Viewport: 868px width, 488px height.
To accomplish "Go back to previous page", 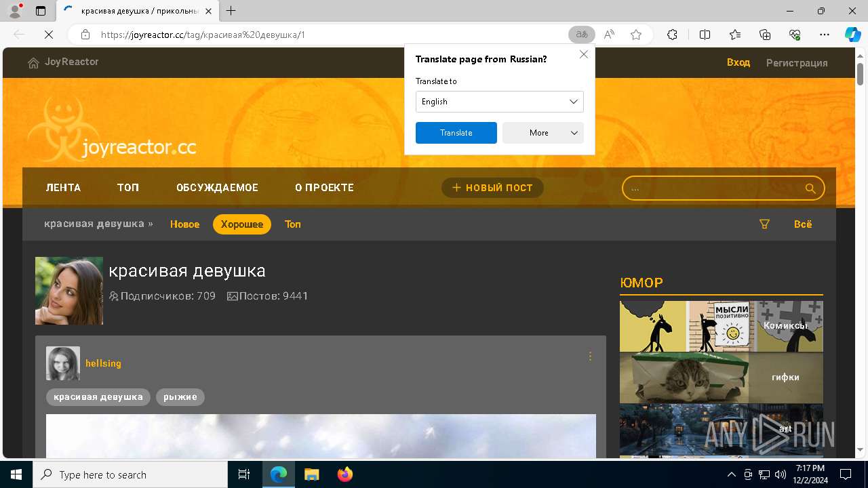I will pyautogui.click(x=19, y=35).
